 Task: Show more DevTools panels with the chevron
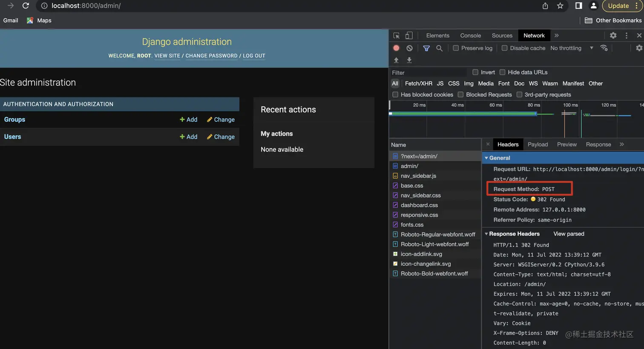click(556, 35)
